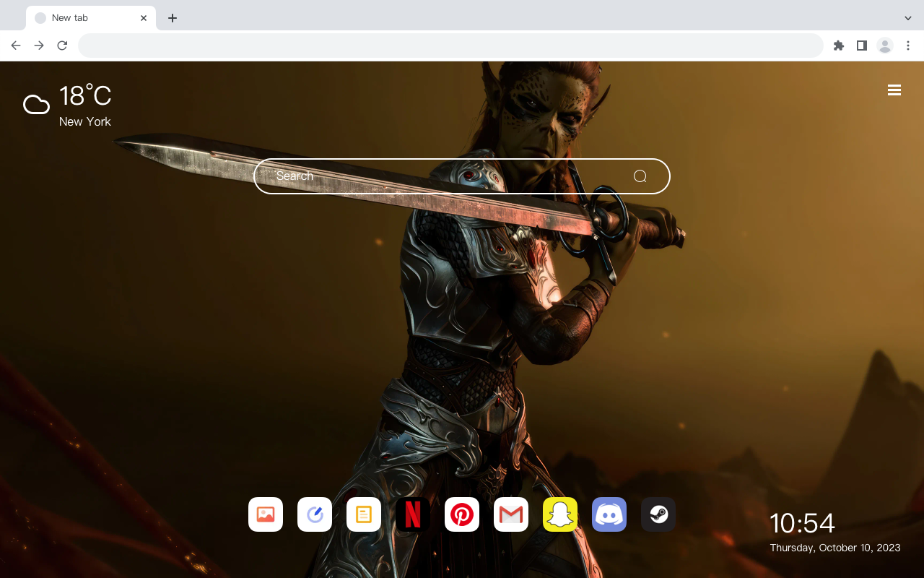Open Chrome's three-dot menu
This screenshot has width=924, height=578.
pyautogui.click(x=908, y=46)
